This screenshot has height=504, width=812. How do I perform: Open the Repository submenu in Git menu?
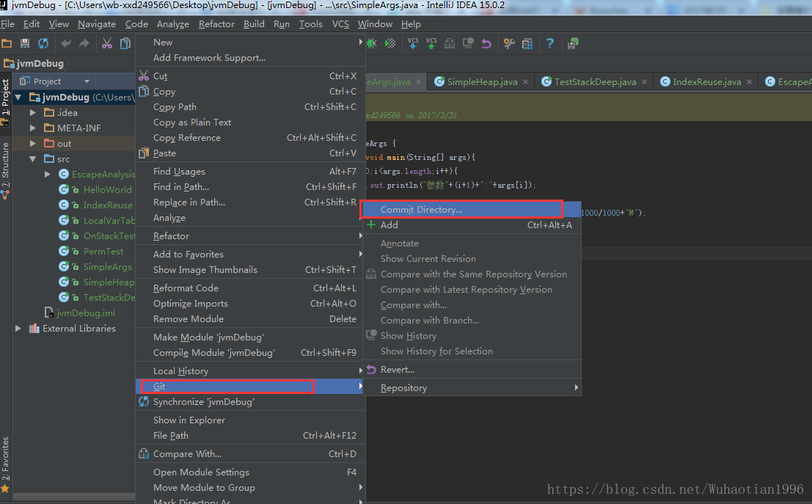(x=472, y=388)
